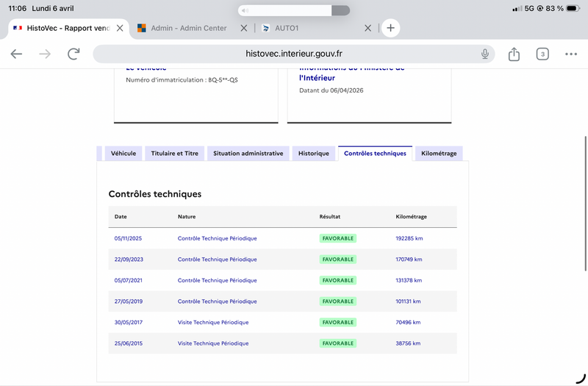Close the AUTO1 browser tab
Screen dimensions: 588x386
click(368, 28)
